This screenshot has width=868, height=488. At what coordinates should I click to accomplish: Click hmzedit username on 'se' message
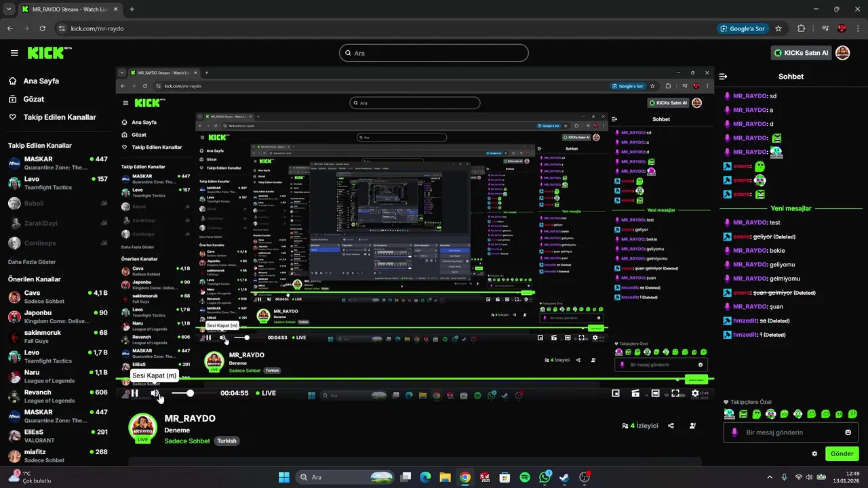(745, 321)
